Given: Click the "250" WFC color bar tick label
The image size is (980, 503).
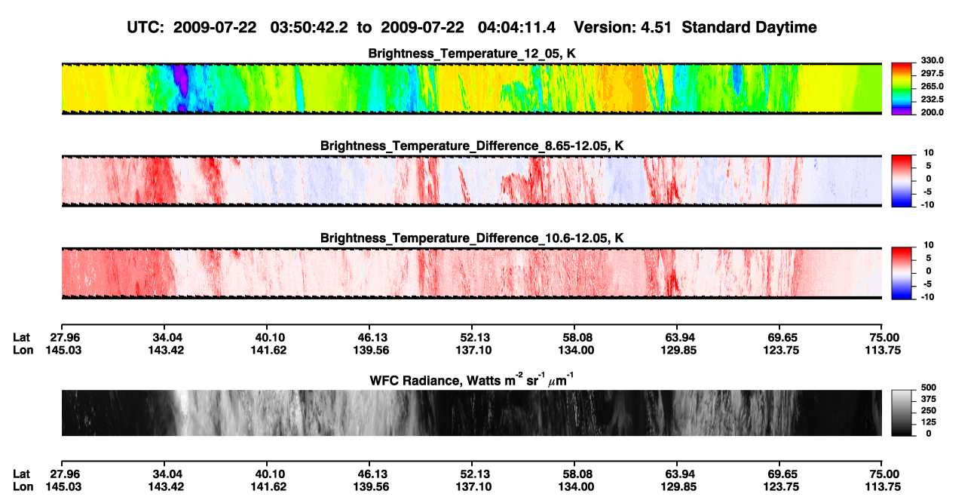Looking at the screenshot, I should click(x=928, y=412).
